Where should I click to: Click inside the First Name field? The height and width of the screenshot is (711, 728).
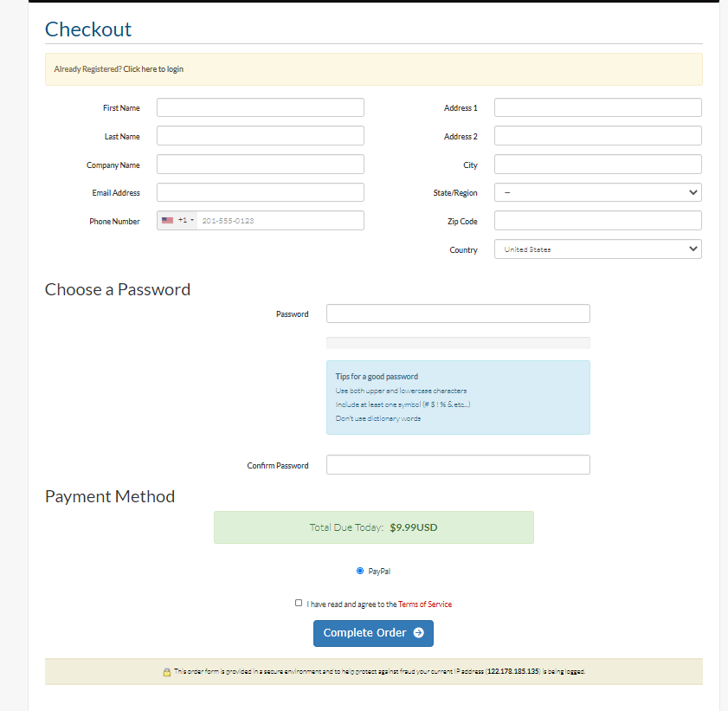(260, 107)
